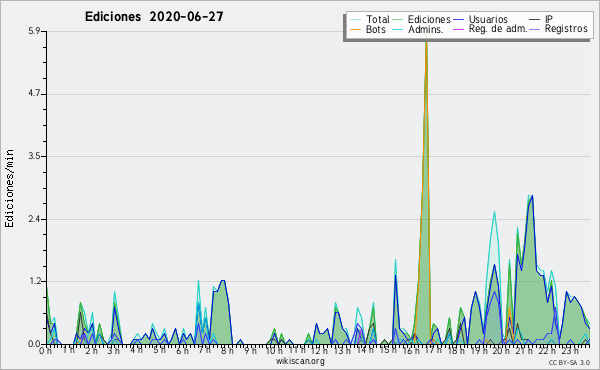Image resolution: width=600 pixels, height=370 pixels.
Task: Click the x-axis label '6 h'
Action: [183, 350]
